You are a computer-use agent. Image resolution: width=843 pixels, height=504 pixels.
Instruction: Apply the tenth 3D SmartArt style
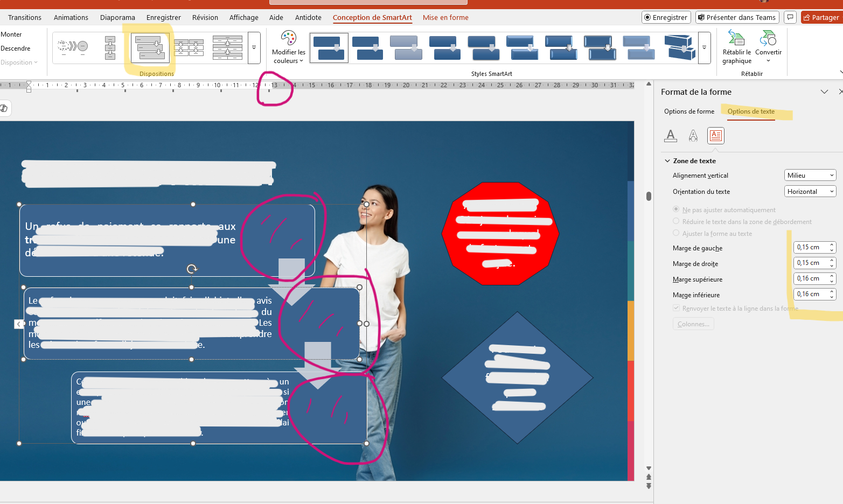pyautogui.click(x=680, y=48)
